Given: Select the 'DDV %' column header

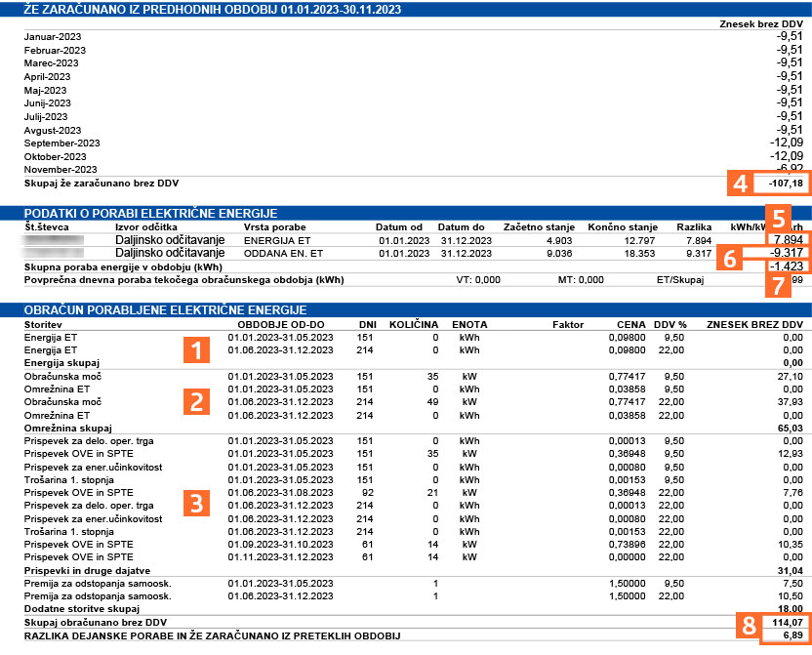Looking at the screenshot, I should click(x=670, y=325).
